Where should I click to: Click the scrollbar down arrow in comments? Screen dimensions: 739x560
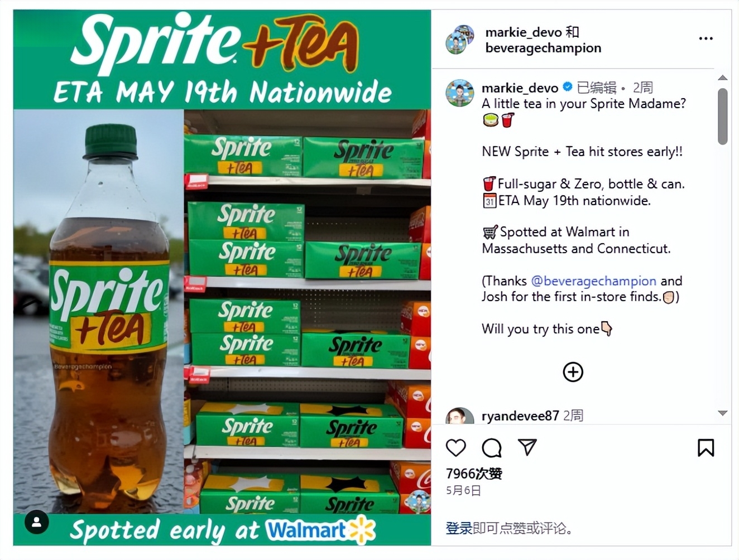tap(722, 413)
